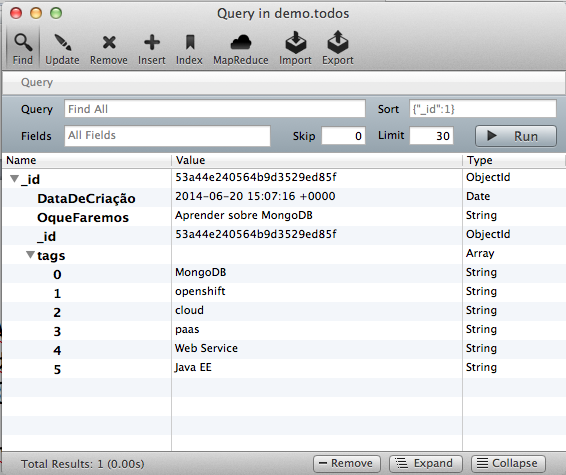This screenshot has height=475, width=566.
Task: Click the 'cloud' tag value
Action: tap(189, 310)
